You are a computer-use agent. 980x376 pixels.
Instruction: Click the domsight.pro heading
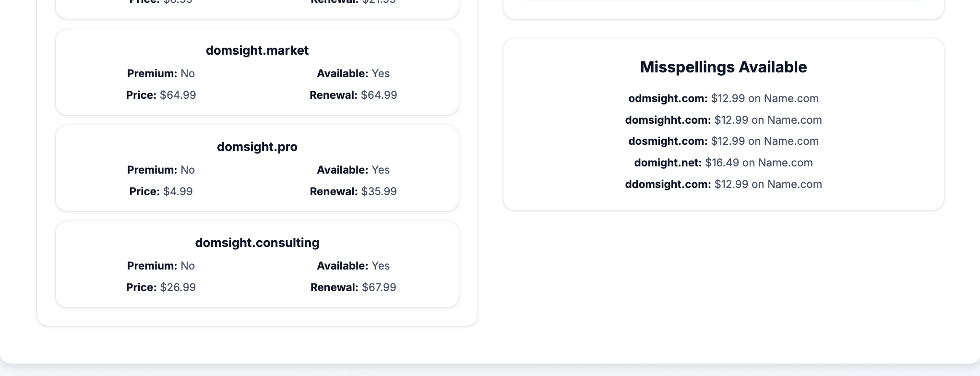click(257, 147)
